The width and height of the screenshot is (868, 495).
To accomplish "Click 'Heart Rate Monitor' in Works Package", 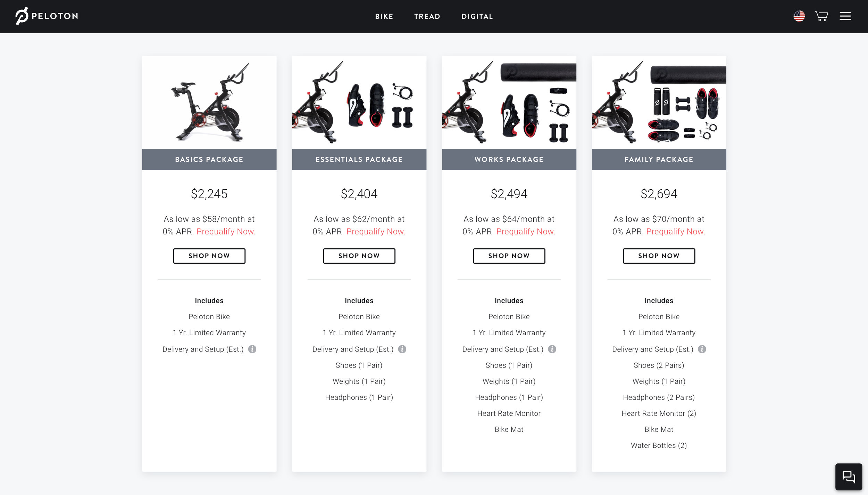I will click(509, 413).
